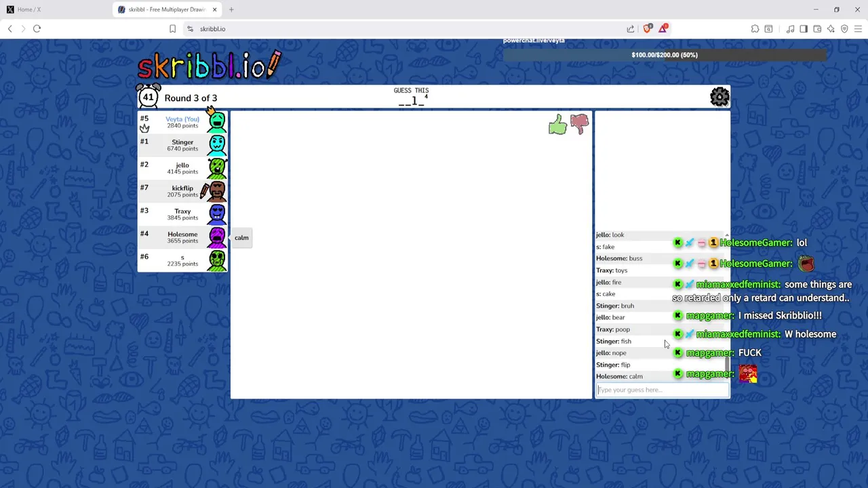Click kickflip's brown avatar

tap(216, 191)
